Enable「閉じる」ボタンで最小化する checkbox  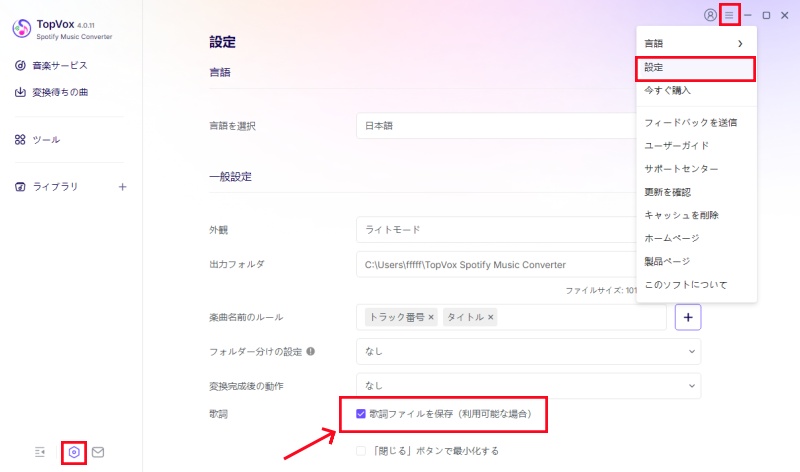pos(361,451)
